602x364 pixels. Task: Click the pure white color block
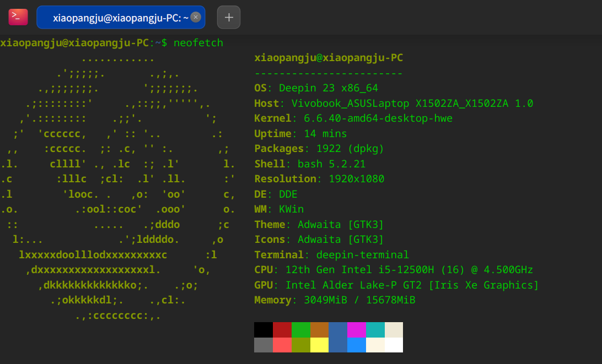394,345
